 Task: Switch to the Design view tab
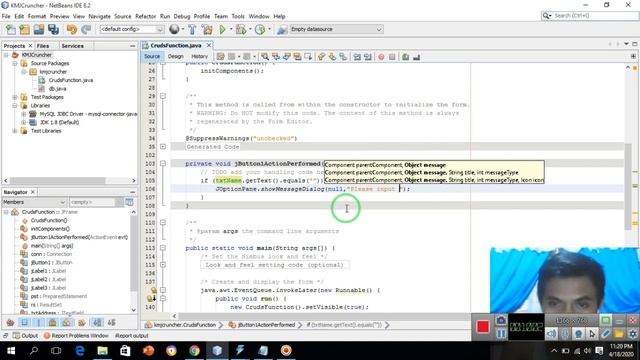176,56
